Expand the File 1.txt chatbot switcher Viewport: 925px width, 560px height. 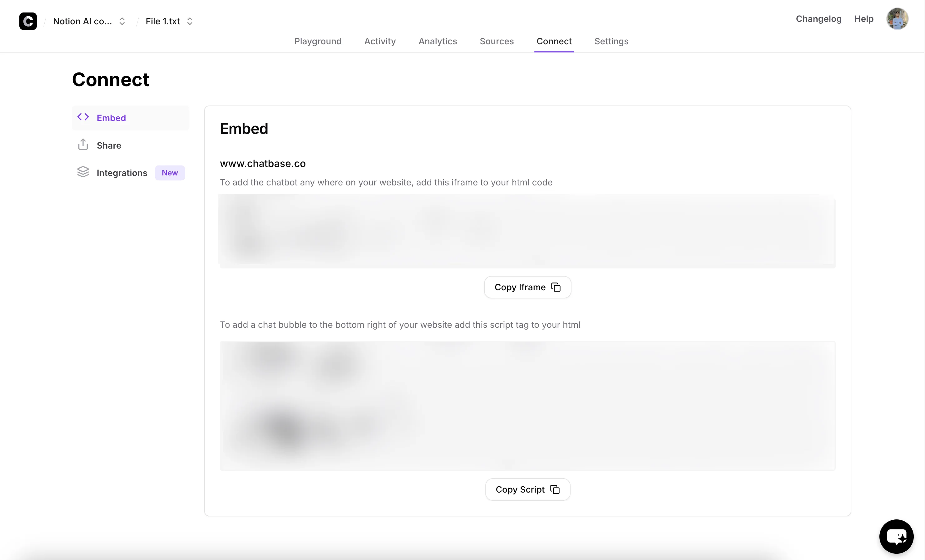coord(190,22)
